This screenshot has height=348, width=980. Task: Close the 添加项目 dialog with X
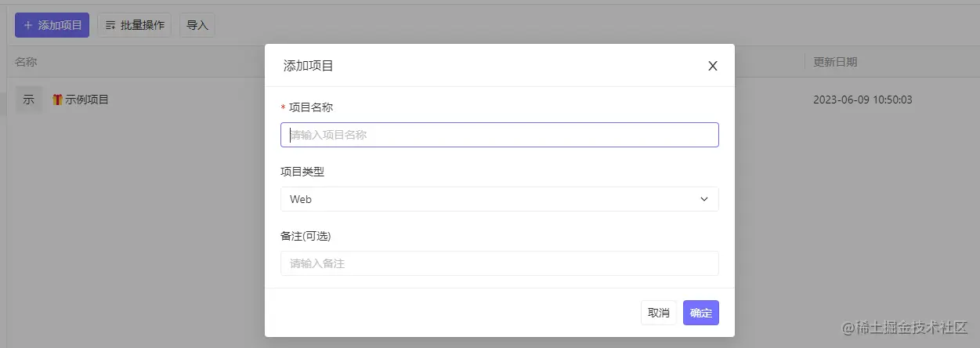713,66
